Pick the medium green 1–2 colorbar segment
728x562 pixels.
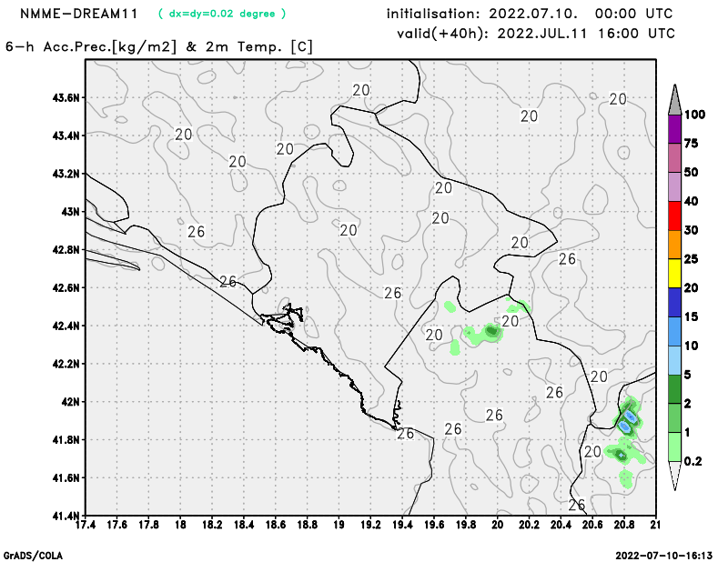tap(674, 418)
